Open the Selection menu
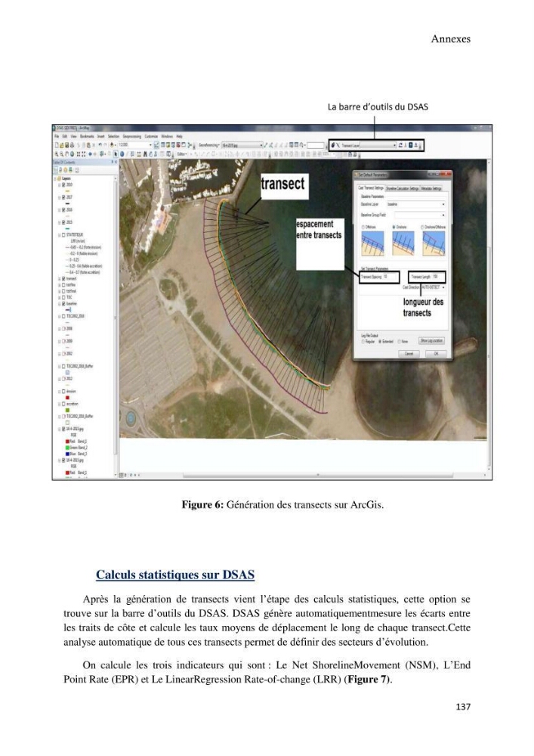 point(113,136)
